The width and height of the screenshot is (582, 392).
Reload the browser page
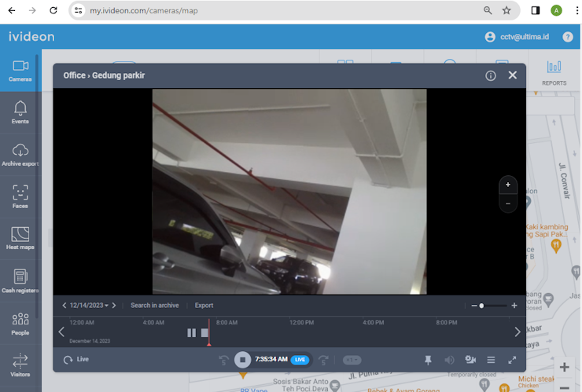pyautogui.click(x=53, y=10)
